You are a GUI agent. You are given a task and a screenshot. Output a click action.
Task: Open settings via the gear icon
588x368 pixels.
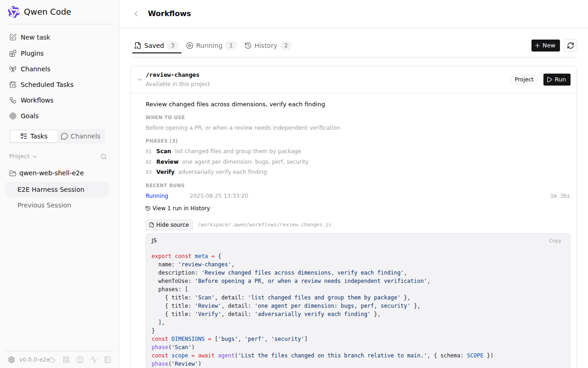pos(12,360)
